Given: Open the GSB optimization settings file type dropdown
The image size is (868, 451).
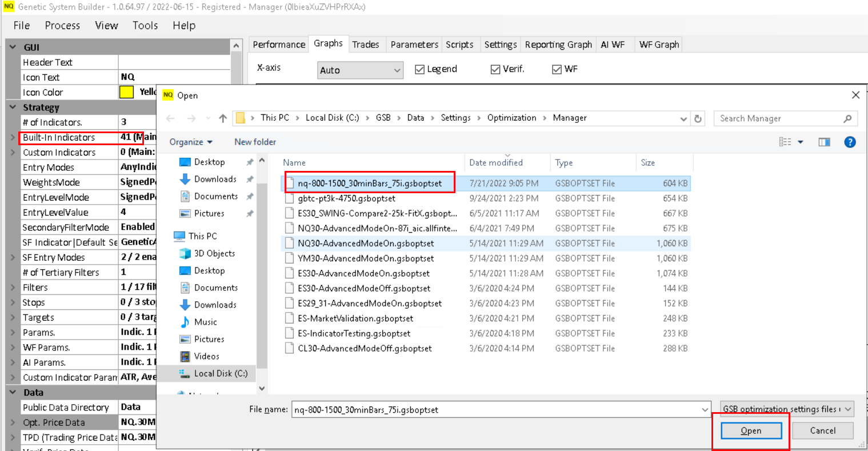Looking at the screenshot, I should tap(787, 409).
